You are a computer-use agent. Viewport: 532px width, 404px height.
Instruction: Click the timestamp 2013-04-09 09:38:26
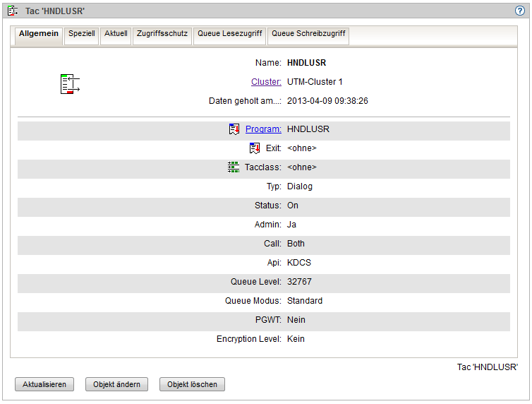coord(327,101)
